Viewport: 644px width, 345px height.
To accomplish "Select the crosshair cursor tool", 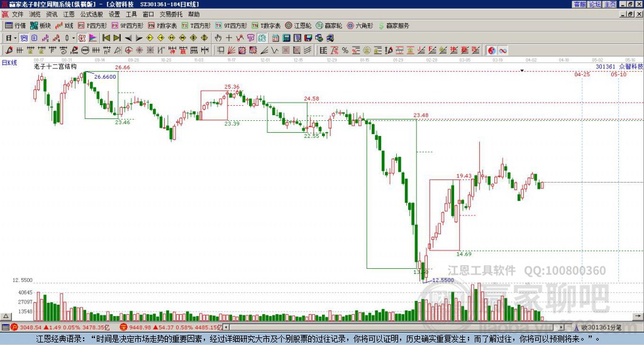I will coord(229,38).
